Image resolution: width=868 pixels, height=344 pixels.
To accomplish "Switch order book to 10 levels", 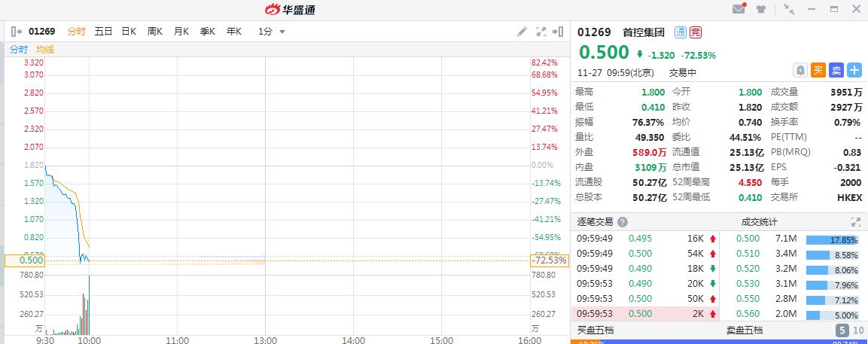I will click(x=857, y=330).
